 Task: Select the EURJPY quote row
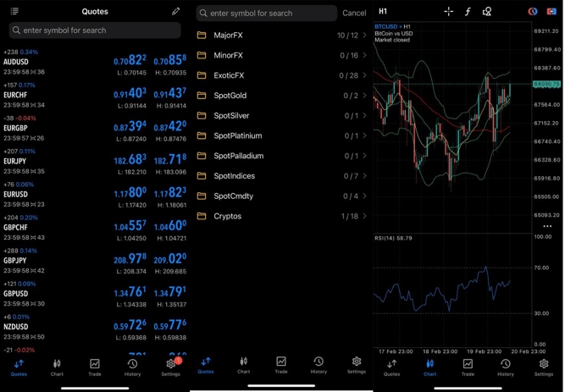(x=95, y=162)
